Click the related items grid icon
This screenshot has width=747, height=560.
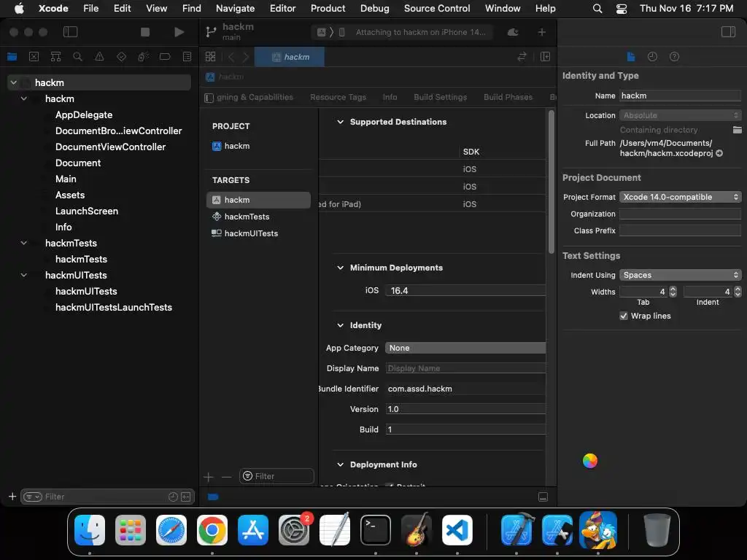click(x=210, y=57)
